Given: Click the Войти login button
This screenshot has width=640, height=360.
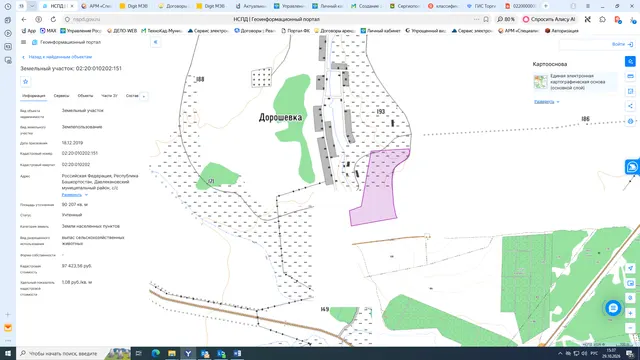Looking at the screenshot, I should pos(622,44).
